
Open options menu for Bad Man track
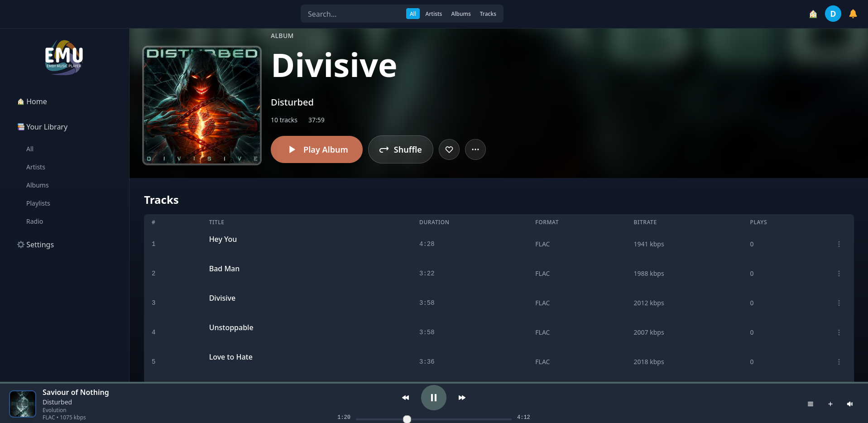click(x=839, y=274)
